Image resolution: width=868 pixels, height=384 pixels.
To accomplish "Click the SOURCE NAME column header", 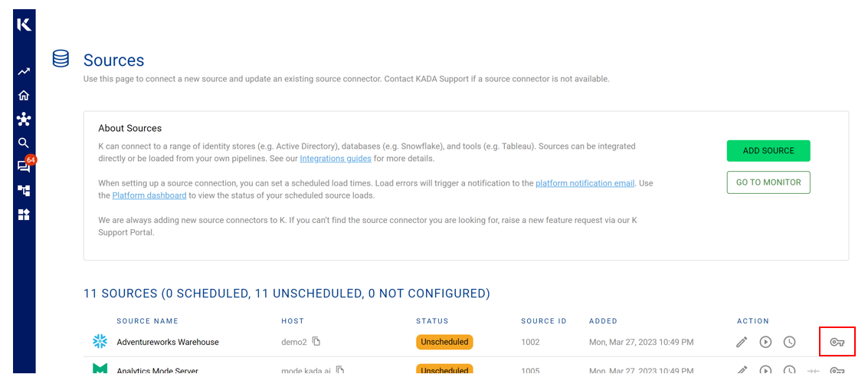I will tap(147, 321).
